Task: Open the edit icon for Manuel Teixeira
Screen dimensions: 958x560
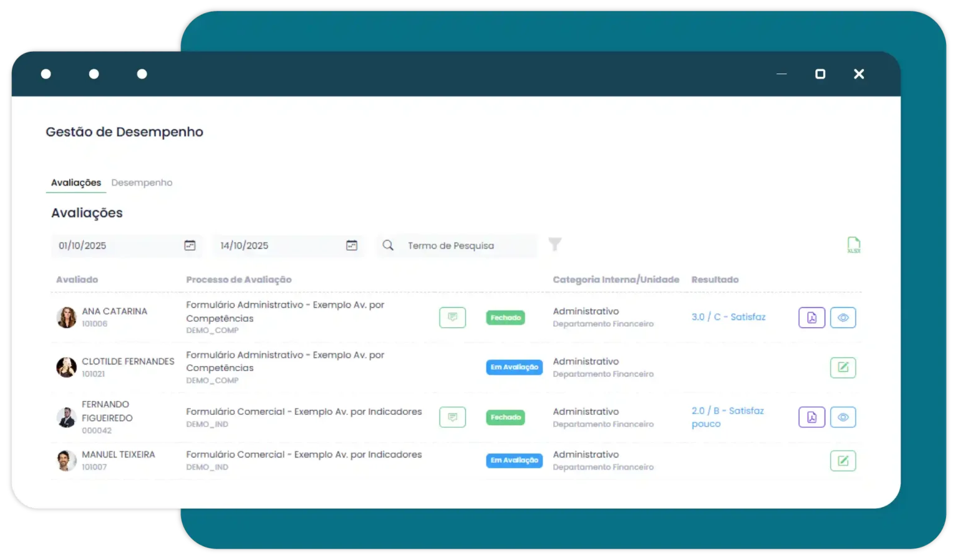Action: click(x=843, y=461)
